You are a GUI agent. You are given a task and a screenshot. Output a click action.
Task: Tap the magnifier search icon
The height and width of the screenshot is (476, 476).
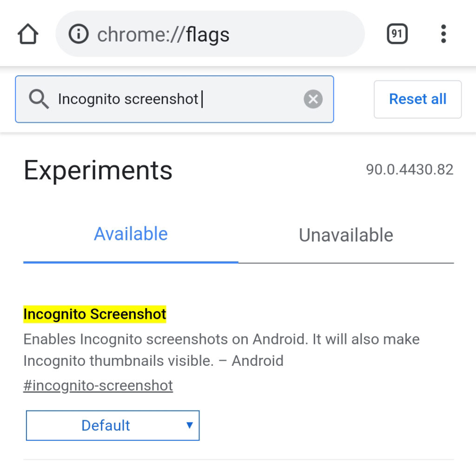(x=39, y=99)
